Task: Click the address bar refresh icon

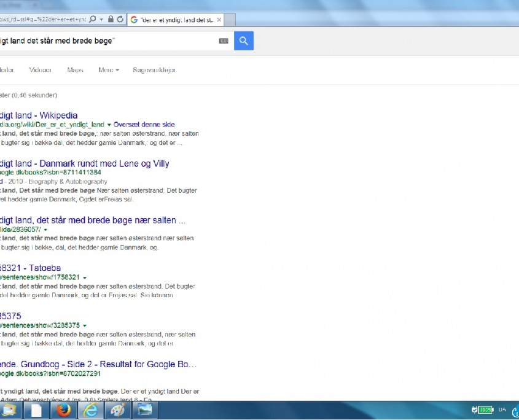Action: [x=120, y=20]
